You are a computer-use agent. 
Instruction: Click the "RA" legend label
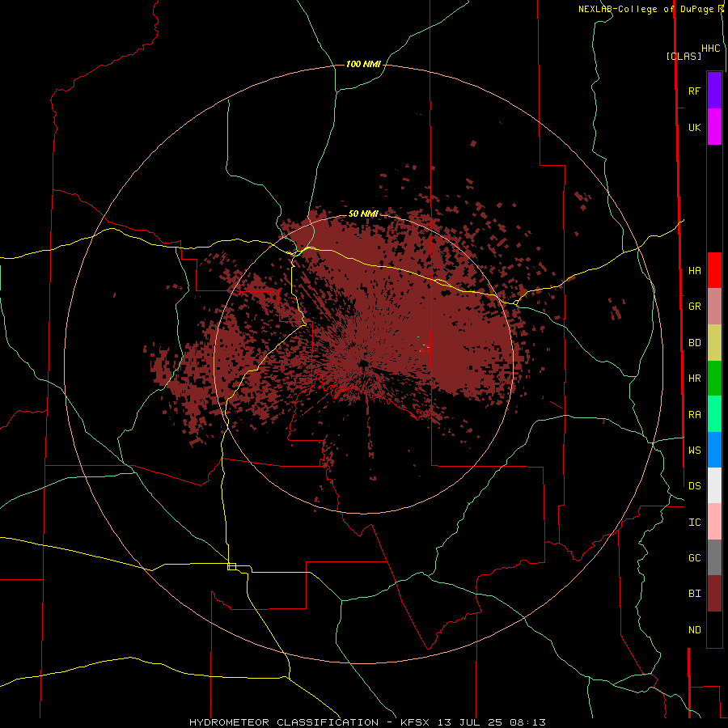[695, 415]
